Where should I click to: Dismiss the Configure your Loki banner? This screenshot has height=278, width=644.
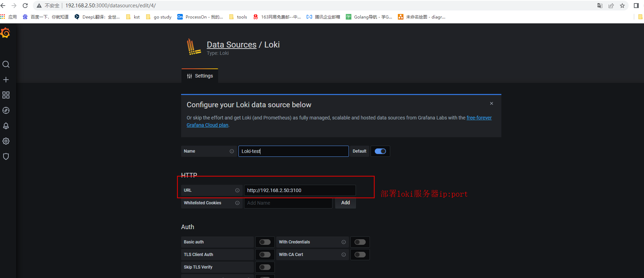pos(492,103)
